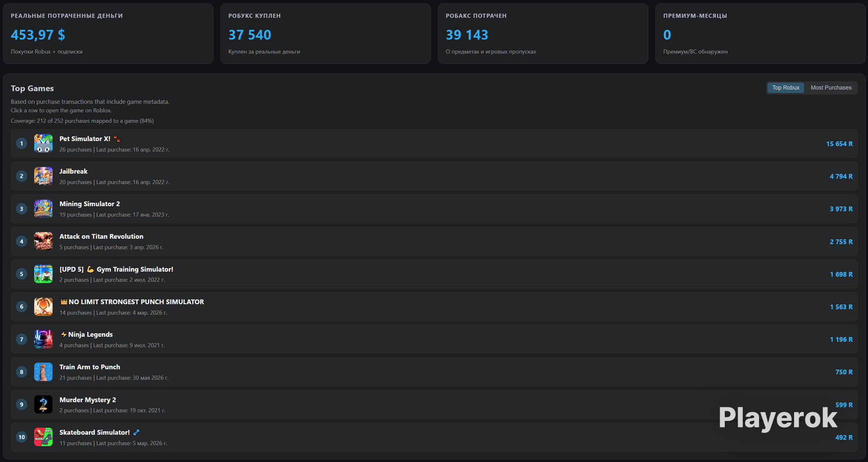The width and height of the screenshot is (868, 462).
Task: Click the Pet Simulator X! game icon
Action: pyautogui.click(x=43, y=143)
